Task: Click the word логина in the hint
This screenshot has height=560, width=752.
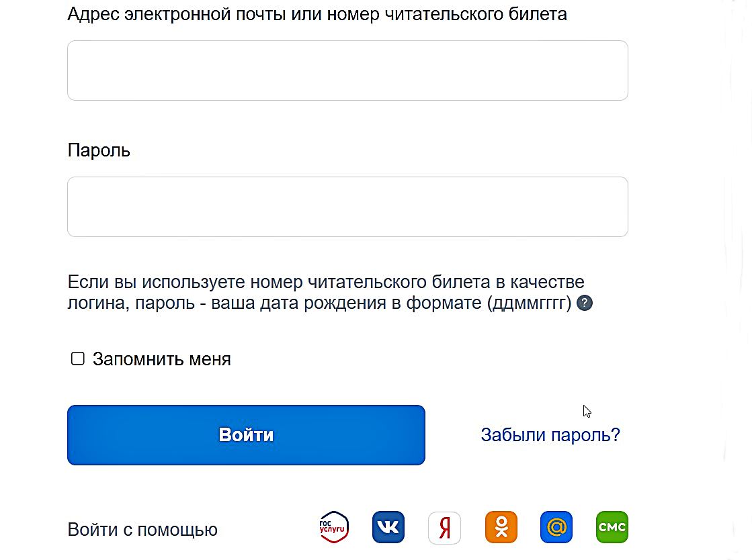Action: [x=98, y=304]
